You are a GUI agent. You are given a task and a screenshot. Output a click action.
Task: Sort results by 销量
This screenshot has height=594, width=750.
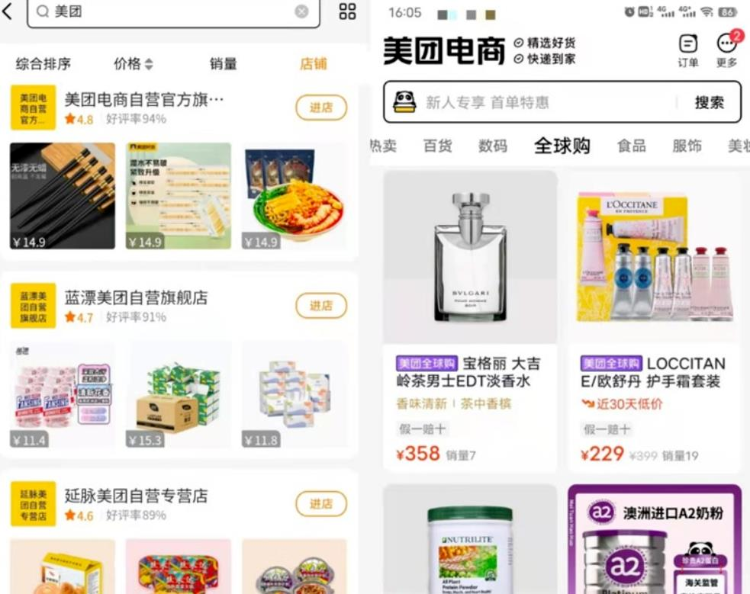[x=223, y=64]
